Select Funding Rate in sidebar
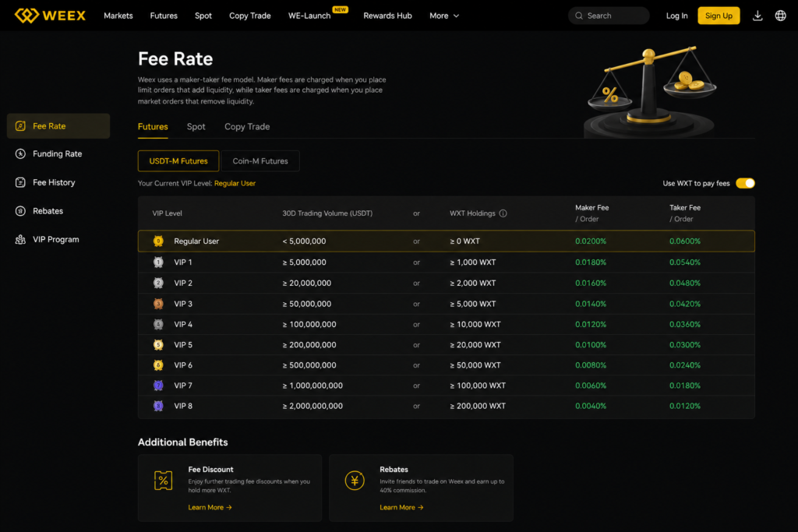 [x=58, y=153]
